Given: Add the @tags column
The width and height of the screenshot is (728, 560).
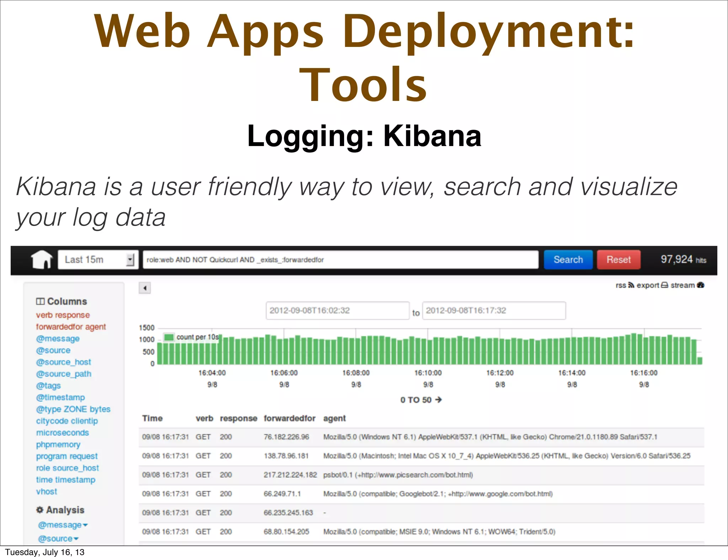Looking at the screenshot, I should (48, 386).
